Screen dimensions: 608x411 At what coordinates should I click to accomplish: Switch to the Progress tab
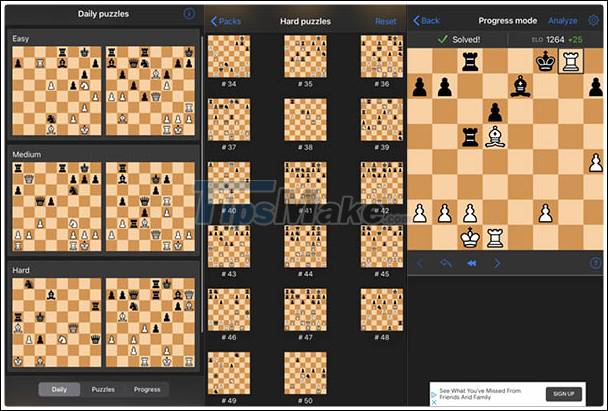pyautogui.click(x=147, y=389)
